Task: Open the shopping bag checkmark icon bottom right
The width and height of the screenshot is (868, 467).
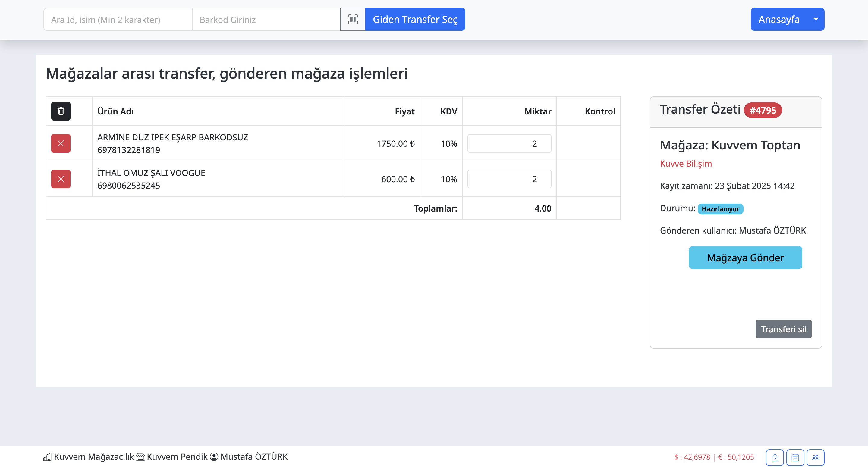Action: (x=775, y=457)
